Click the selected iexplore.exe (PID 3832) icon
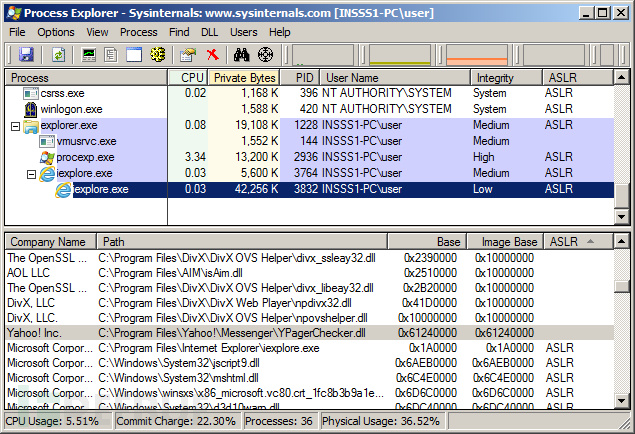Screen dimensions: 635x434 point(63,190)
